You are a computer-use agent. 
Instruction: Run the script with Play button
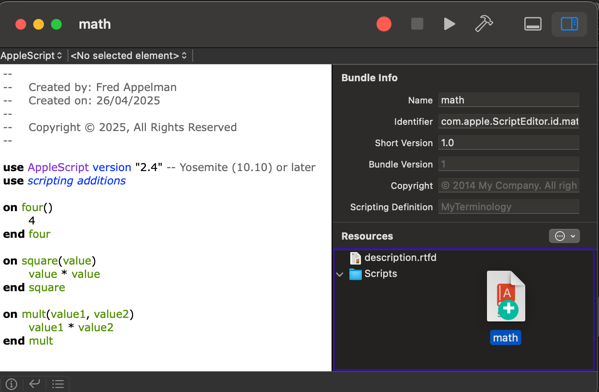click(449, 24)
